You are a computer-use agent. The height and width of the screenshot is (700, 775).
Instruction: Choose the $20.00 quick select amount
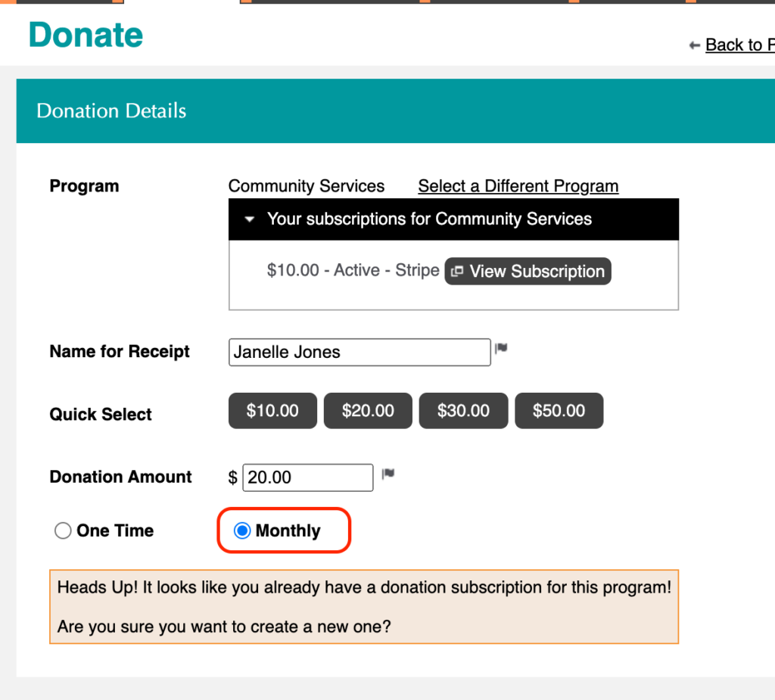pyautogui.click(x=368, y=411)
